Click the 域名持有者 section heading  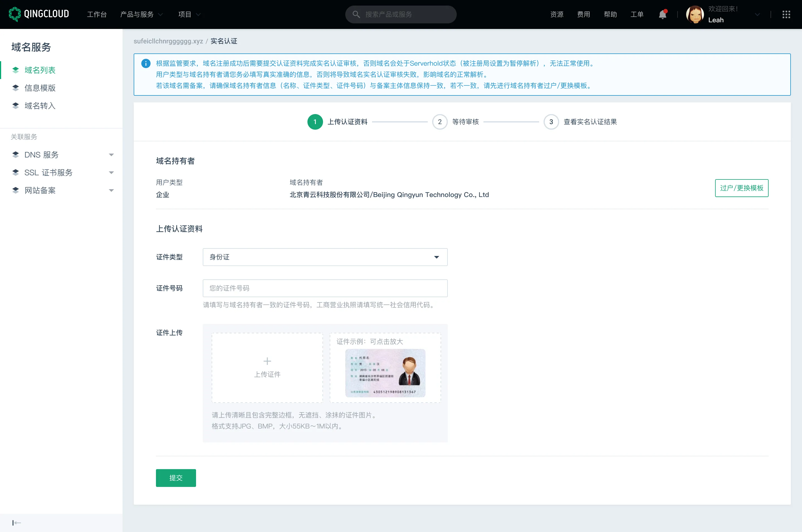click(x=175, y=161)
